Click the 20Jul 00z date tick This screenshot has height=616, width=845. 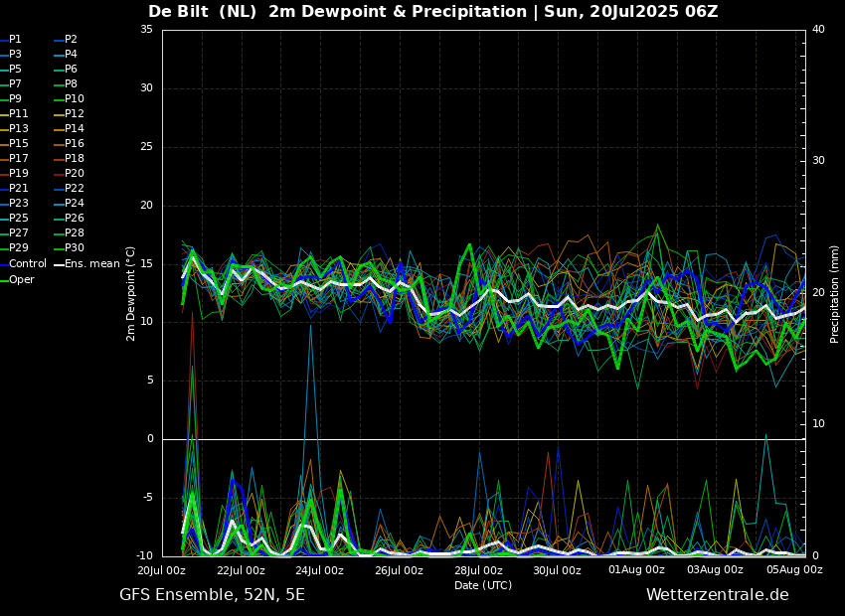(162, 570)
